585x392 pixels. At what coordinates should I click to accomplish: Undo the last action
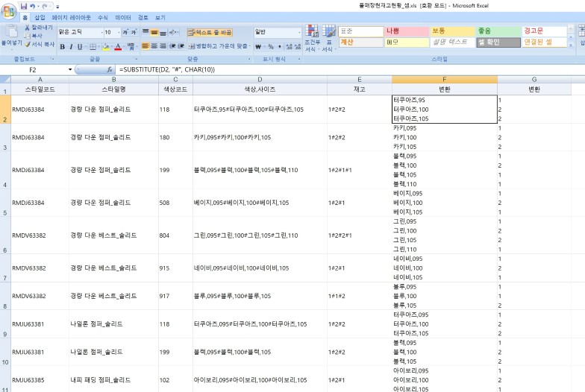coord(33,6)
